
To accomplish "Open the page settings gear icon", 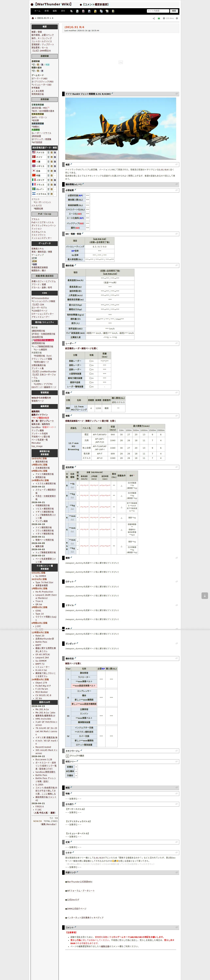I will 177,18.
